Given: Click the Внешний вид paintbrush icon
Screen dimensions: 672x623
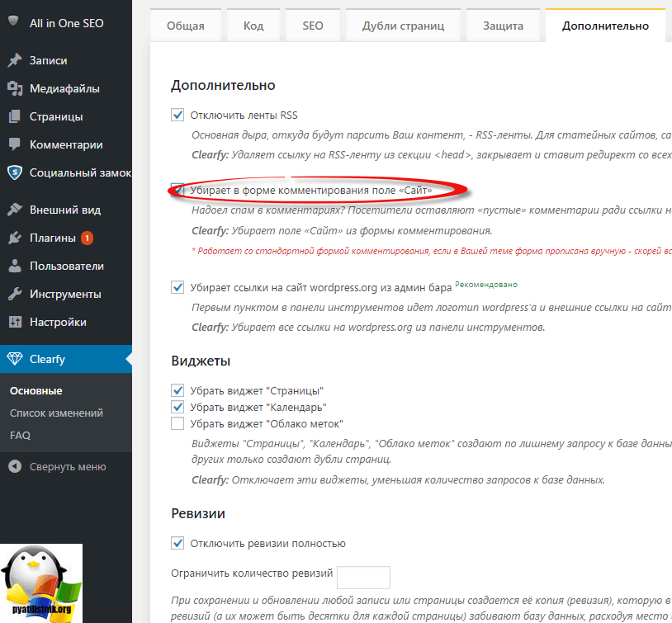Looking at the screenshot, I should click(15, 210).
